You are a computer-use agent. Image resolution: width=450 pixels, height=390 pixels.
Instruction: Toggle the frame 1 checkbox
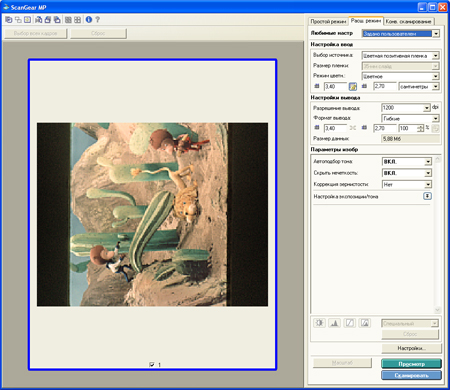pos(152,365)
